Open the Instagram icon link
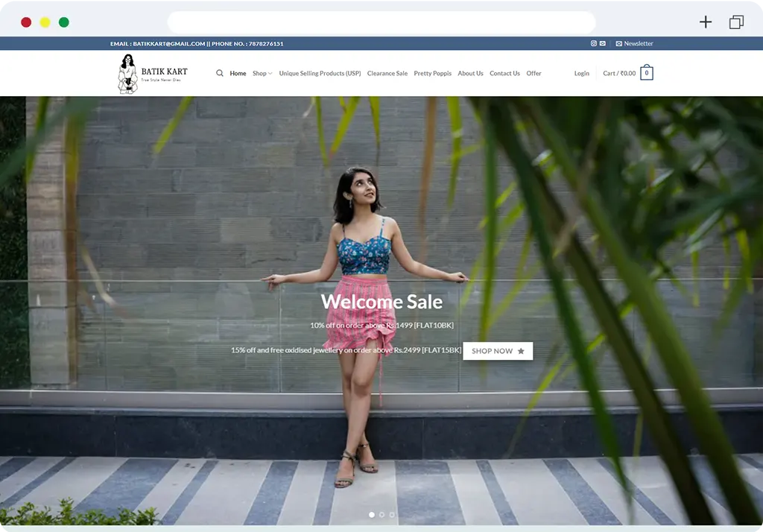Viewport: 763px width, 532px height. click(x=594, y=43)
